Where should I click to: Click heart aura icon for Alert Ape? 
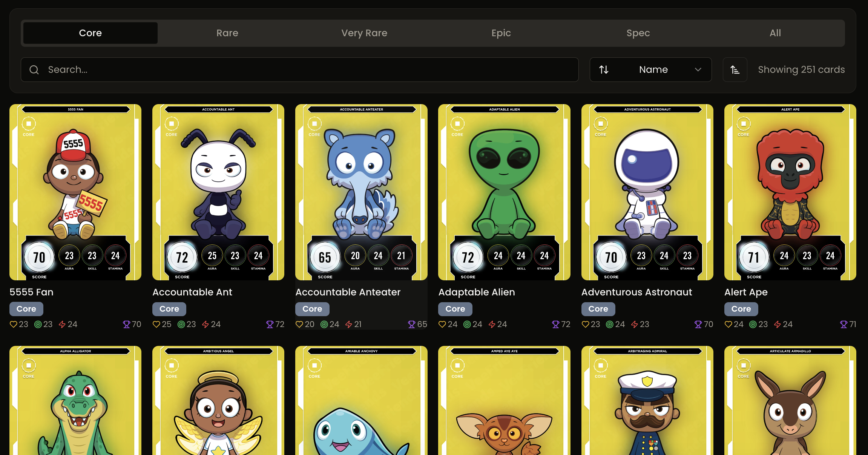pyautogui.click(x=728, y=324)
